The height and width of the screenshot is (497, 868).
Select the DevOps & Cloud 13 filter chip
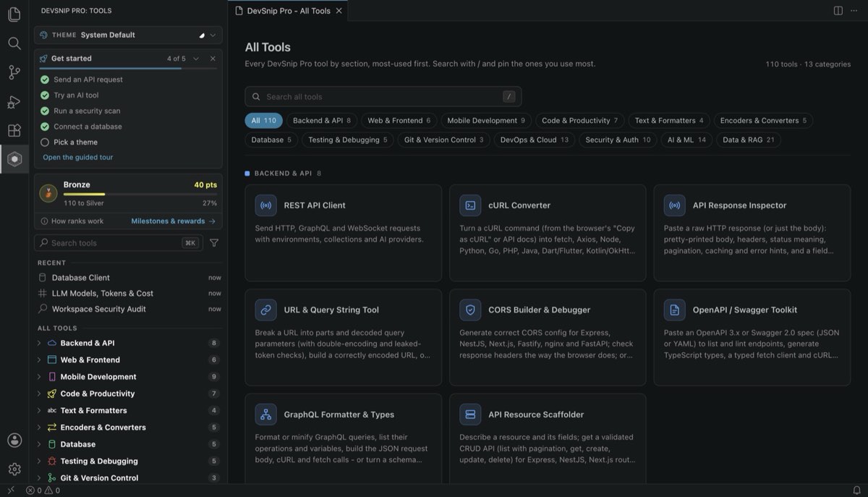[x=535, y=140]
